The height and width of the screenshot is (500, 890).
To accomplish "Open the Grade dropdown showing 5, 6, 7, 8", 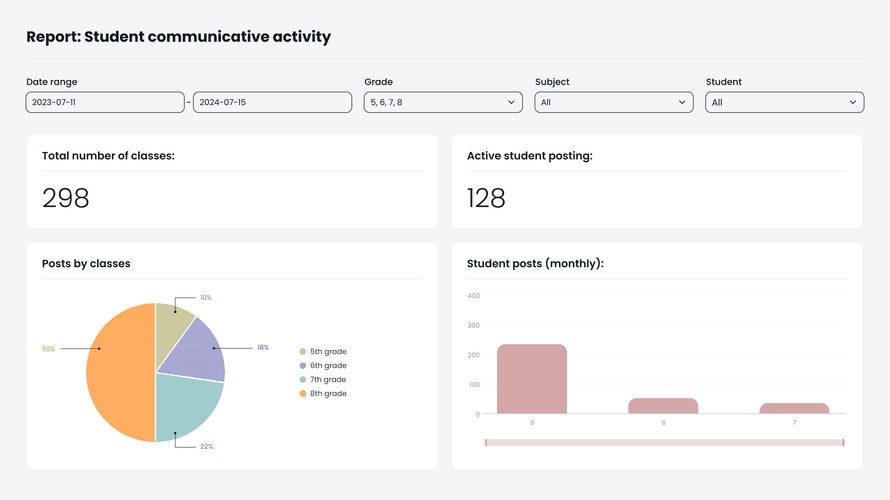I will [x=443, y=102].
